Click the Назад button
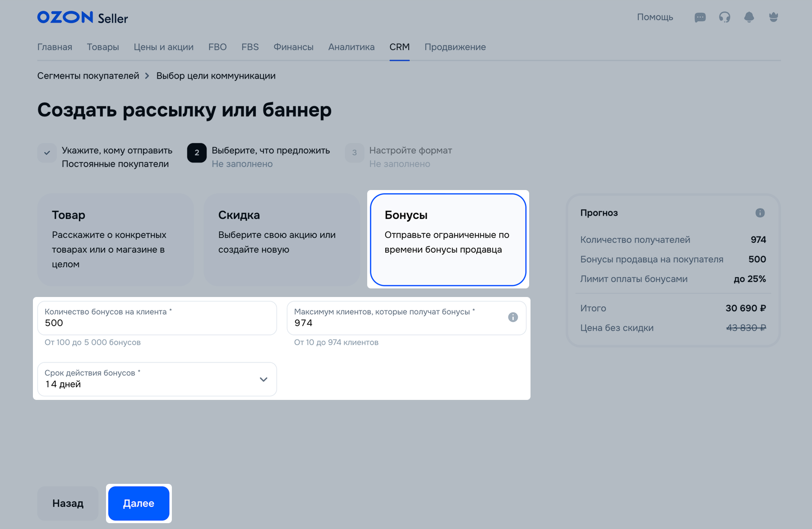 (x=68, y=503)
